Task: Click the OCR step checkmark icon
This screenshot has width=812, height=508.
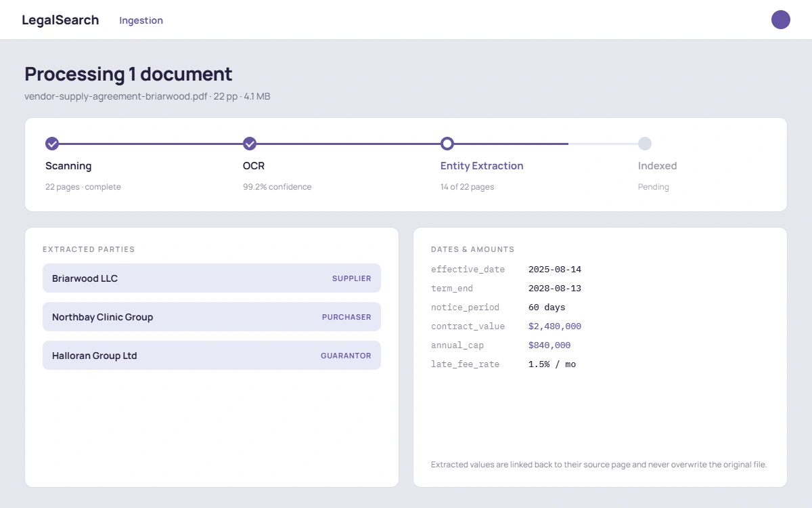Action: [x=250, y=144]
